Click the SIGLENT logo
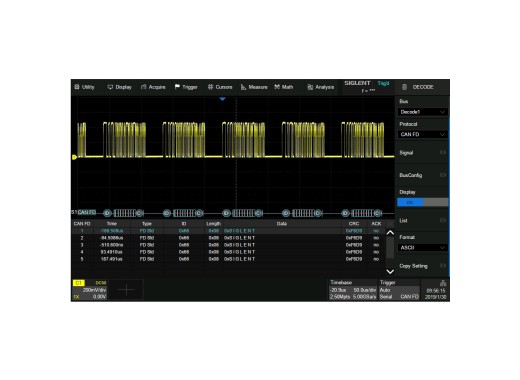This screenshot has height=380, width=520. click(357, 83)
